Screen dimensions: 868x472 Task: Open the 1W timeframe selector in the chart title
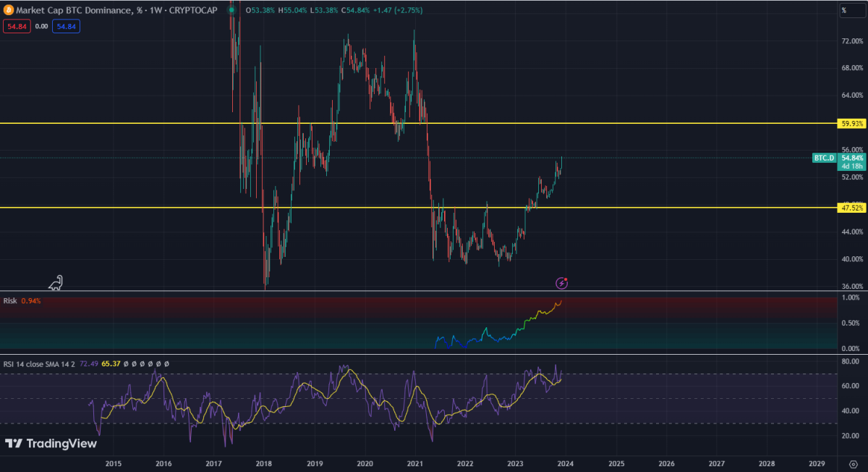pos(157,11)
